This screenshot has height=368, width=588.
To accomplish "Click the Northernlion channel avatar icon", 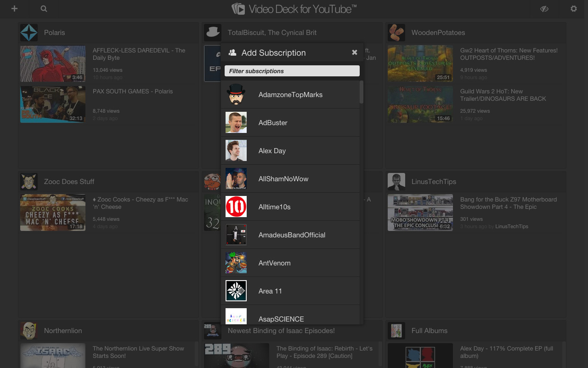I will coord(28,330).
